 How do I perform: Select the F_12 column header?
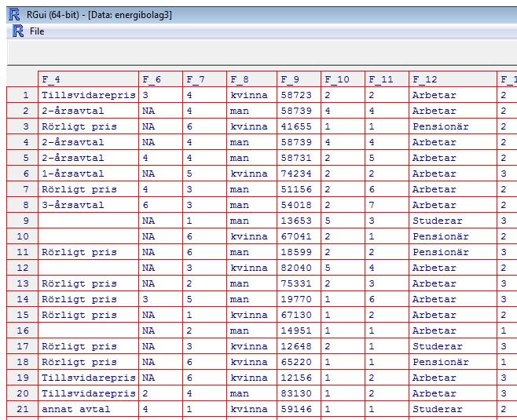pyautogui.click(x=453, y=79)
